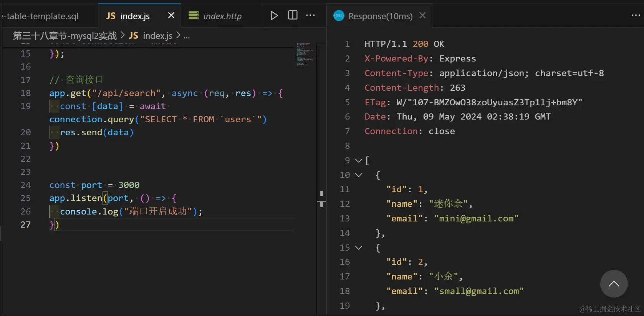Viewport: 644px width, 316px height.
Task: Click the ETag header value
Action: (489, 102)
